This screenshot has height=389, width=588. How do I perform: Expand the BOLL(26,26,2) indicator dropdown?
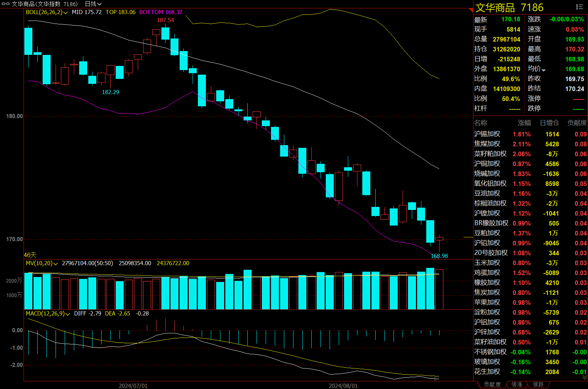pos(65,13)
